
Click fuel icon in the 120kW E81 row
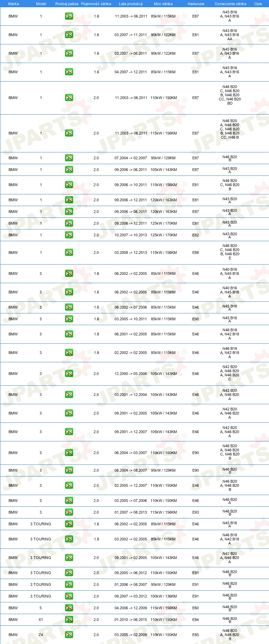(69, 200)
